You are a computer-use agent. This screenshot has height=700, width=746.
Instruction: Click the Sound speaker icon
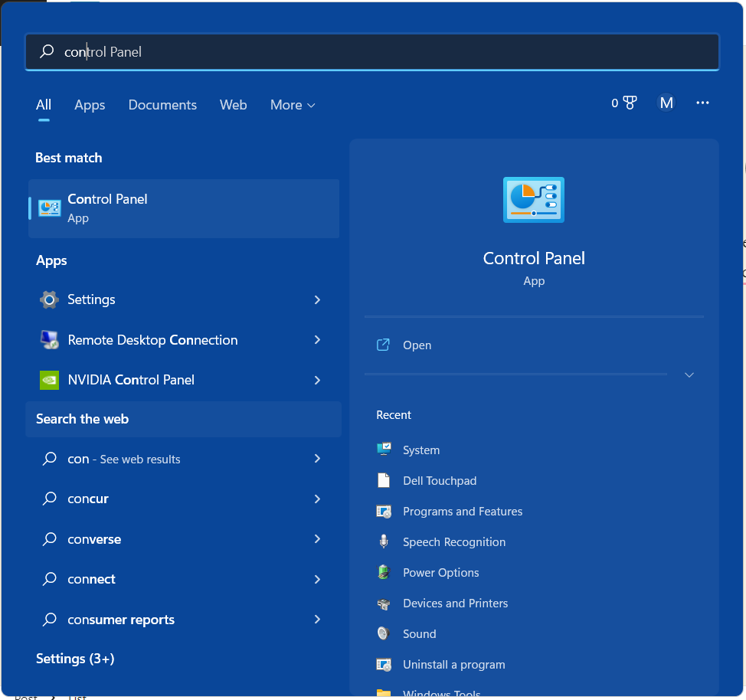click(384, 633)
